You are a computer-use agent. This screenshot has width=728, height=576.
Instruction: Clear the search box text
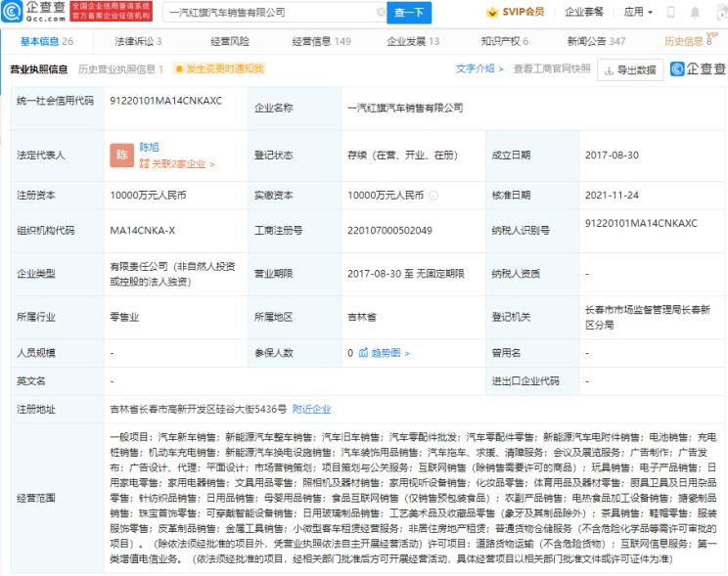tap(381, 13)
